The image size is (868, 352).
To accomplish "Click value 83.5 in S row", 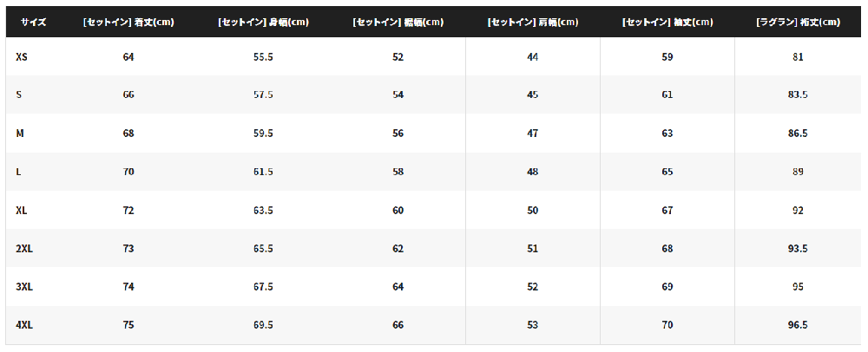I will click(x=798, y=95).
